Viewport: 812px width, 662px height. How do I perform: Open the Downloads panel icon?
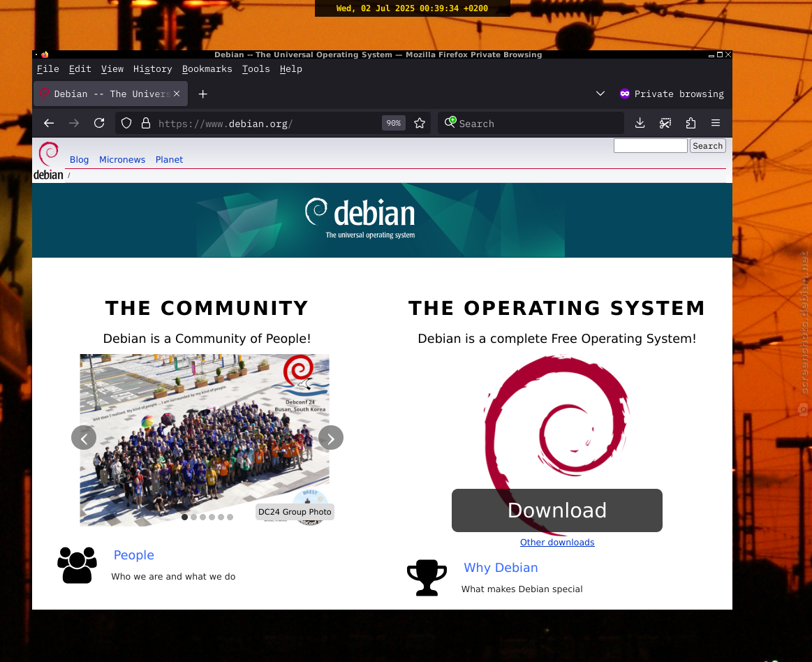(x=640, y=124)
